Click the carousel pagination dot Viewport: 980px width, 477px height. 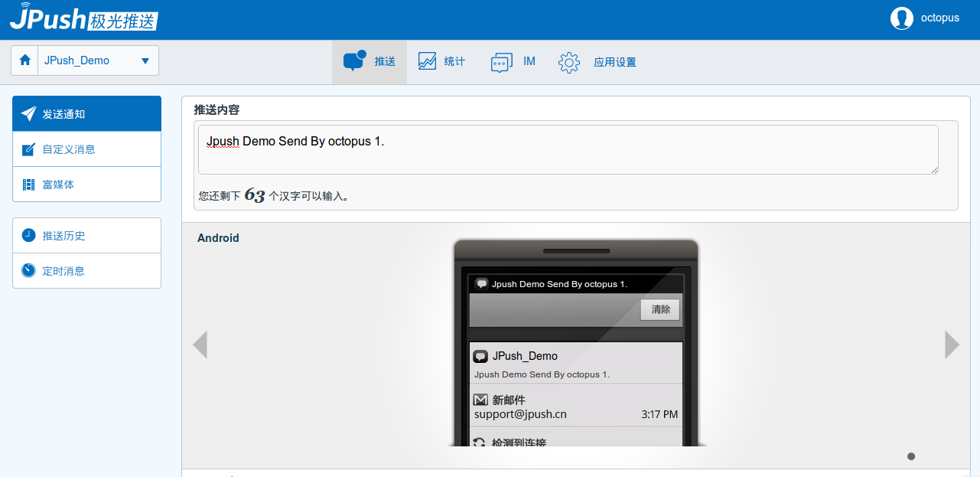(x=911, y=456)
